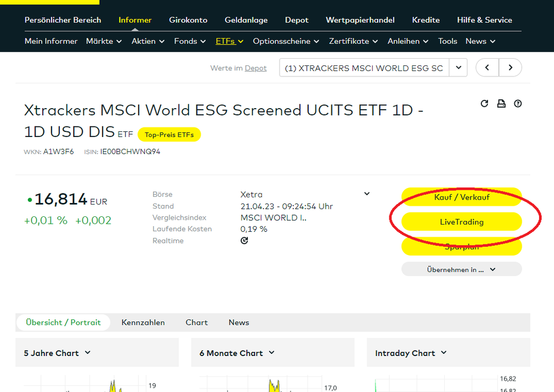Open the depot securities selection dropdown
Screen dimensions: 554x392
(x=458, y=68)
